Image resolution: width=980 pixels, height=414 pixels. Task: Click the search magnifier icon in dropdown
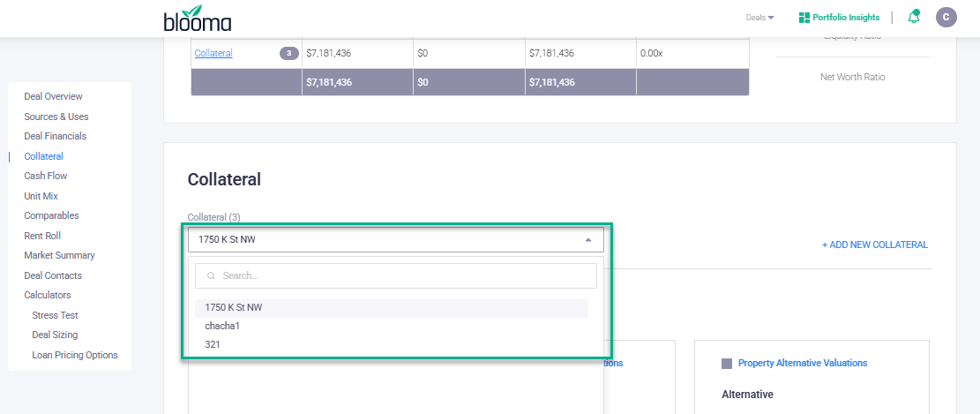(211, 275)
